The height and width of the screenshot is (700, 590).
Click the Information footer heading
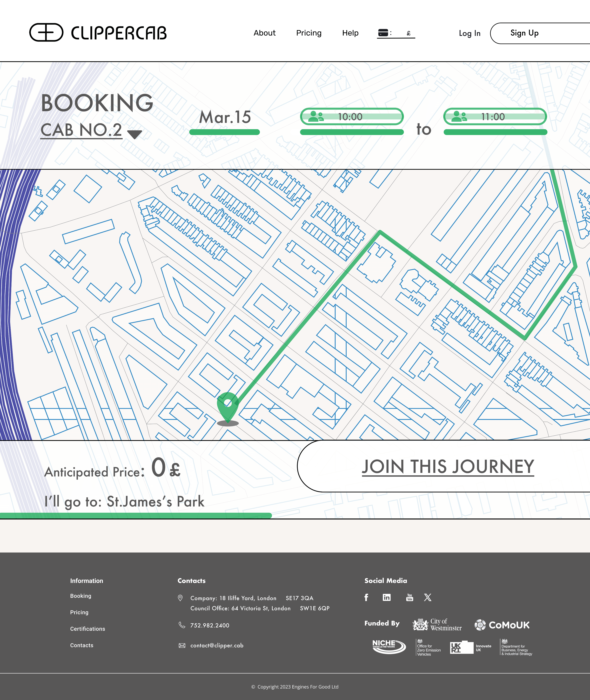87,581
